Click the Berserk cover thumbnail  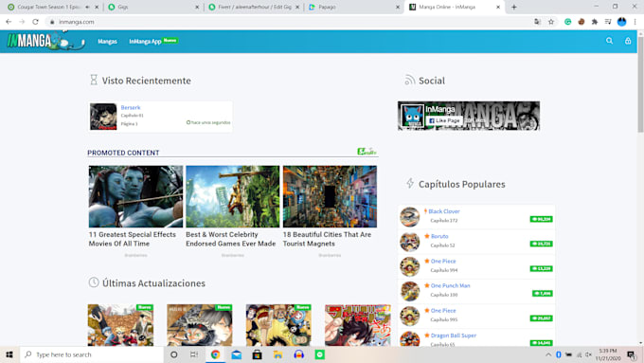pyautogui.click(x=103, y=117)
